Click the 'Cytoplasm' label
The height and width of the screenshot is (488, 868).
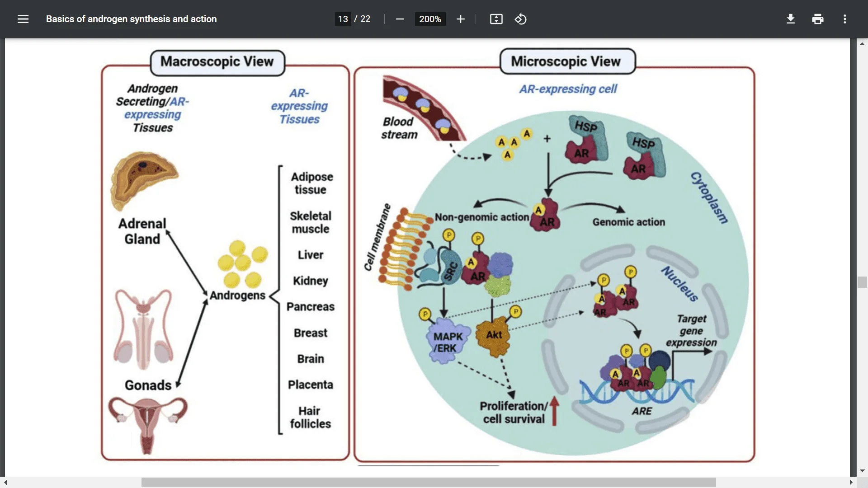[709, 197]
